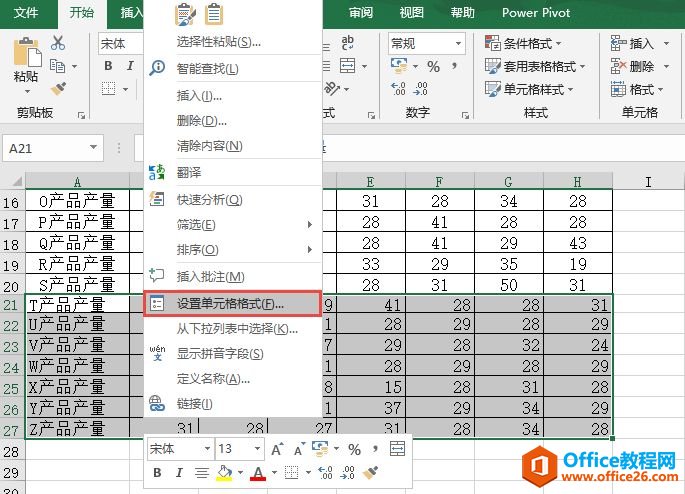Click increase decimal icon in ribbon
Viewport: 685px width, 494px height.
tap(398, 89)
